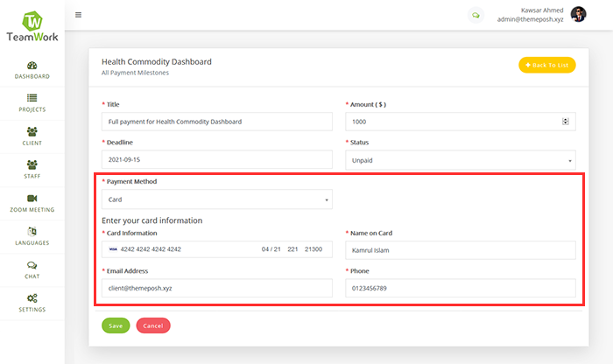Open the Languages settings
This screenshot has height=364, width=613.
pos(32,236)
